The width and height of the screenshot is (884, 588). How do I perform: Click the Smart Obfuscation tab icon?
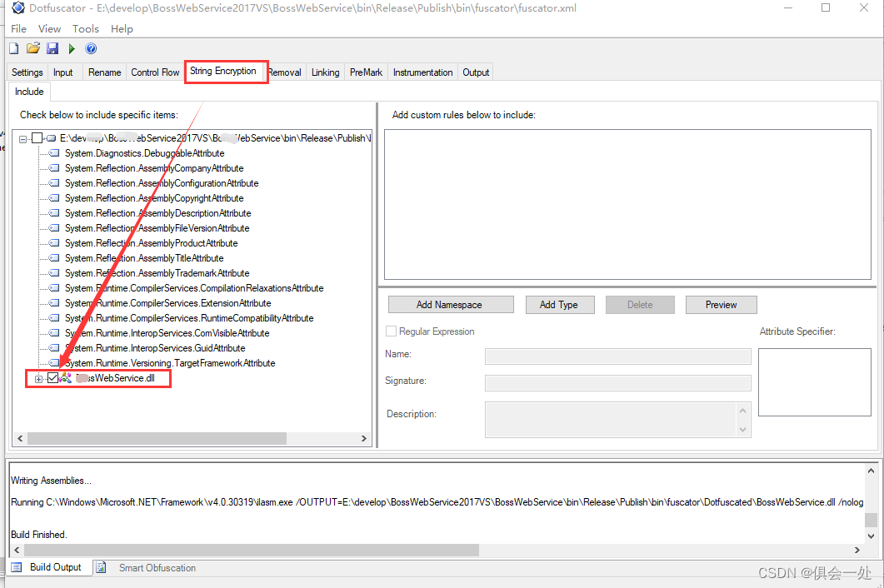101,567
